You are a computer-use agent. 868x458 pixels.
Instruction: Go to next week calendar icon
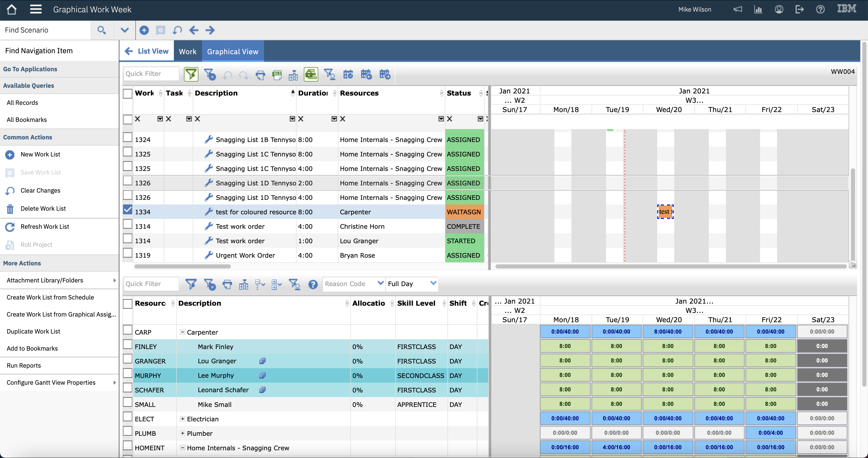pyautogui.click(x=384, y=74)
